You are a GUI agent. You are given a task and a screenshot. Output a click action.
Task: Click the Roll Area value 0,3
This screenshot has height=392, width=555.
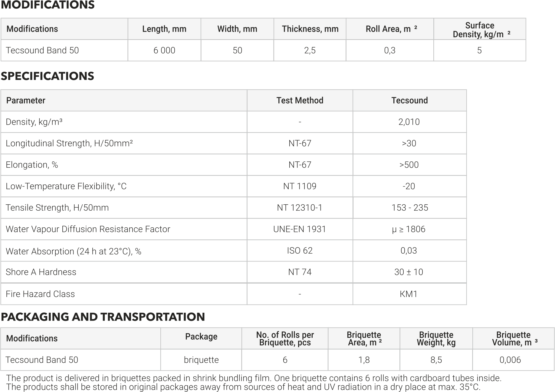[390, 50]
